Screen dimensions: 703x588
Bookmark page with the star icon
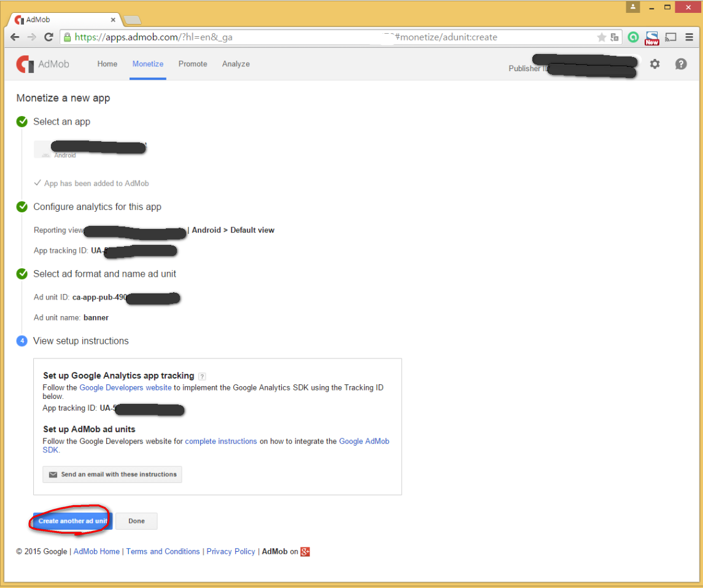point(601,37)
